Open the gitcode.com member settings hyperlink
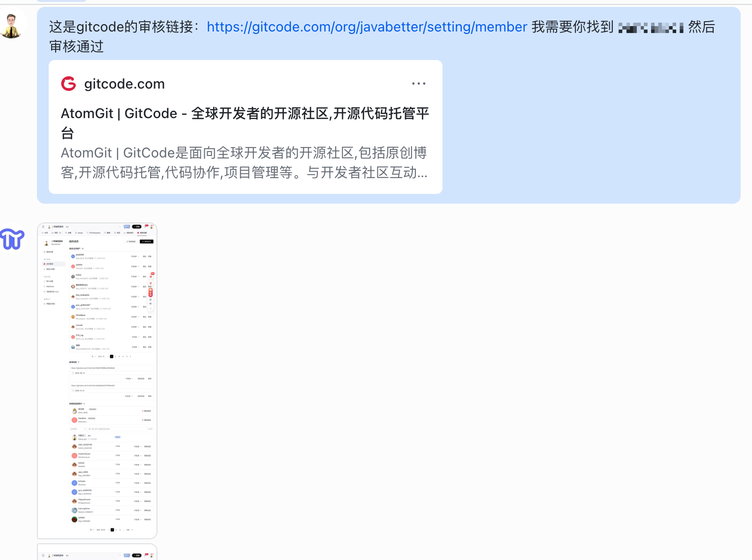Viewport: 752px width, 560px height. [x=367, y=27]
